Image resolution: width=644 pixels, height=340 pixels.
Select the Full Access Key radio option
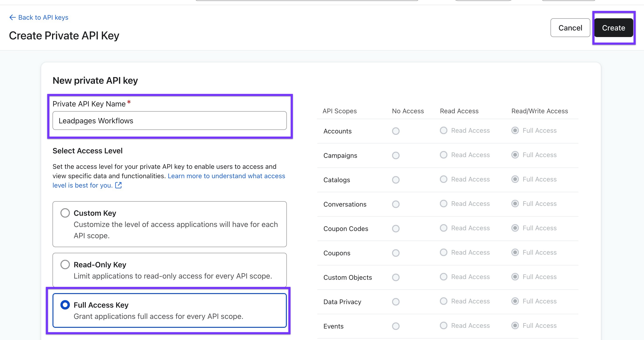click(x=65, y=305)
